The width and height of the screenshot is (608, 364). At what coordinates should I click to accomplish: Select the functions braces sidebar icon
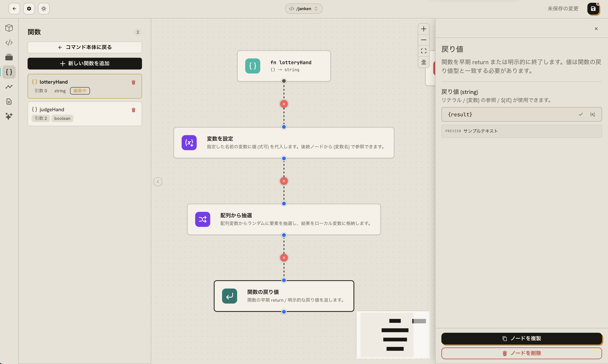pyautogui.click(x=9, y=72)
